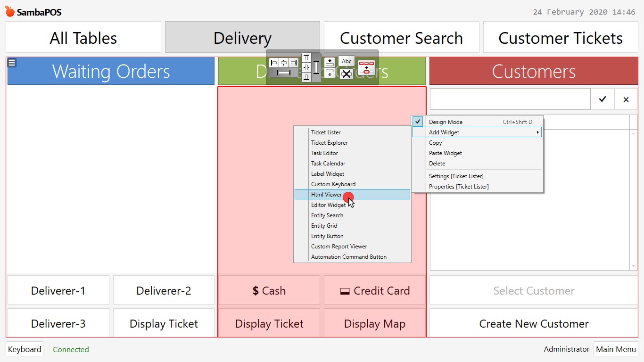
Task: Click the bring widget forward up-arrow icon
Action: point(330,62)
